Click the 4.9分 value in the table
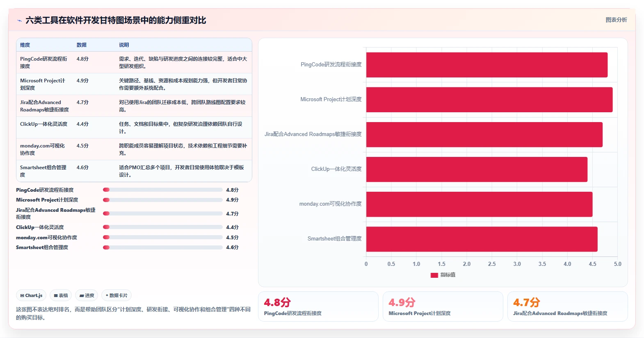Viewport: 644px width, 338px height. point(82,81)
